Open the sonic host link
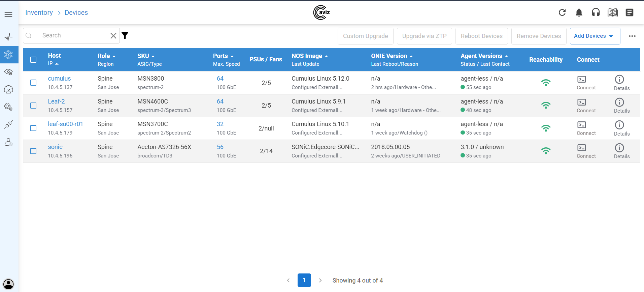The width and height of the screenshot is (644, 292). [x=55, y=147]
